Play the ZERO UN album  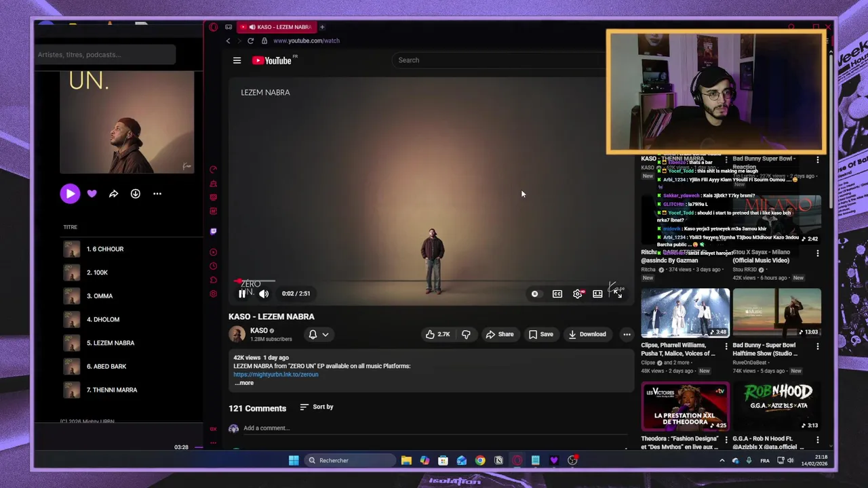[x=70, y=194]
